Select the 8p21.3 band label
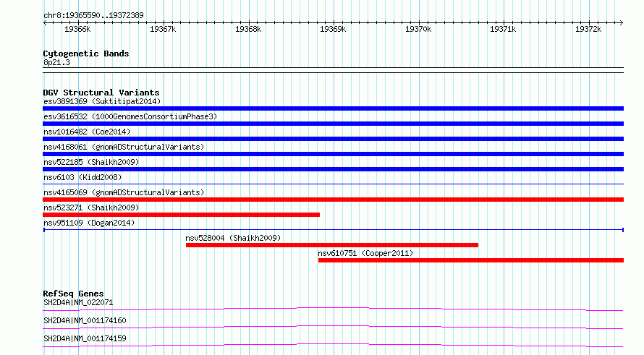 [x=56, y=63]
